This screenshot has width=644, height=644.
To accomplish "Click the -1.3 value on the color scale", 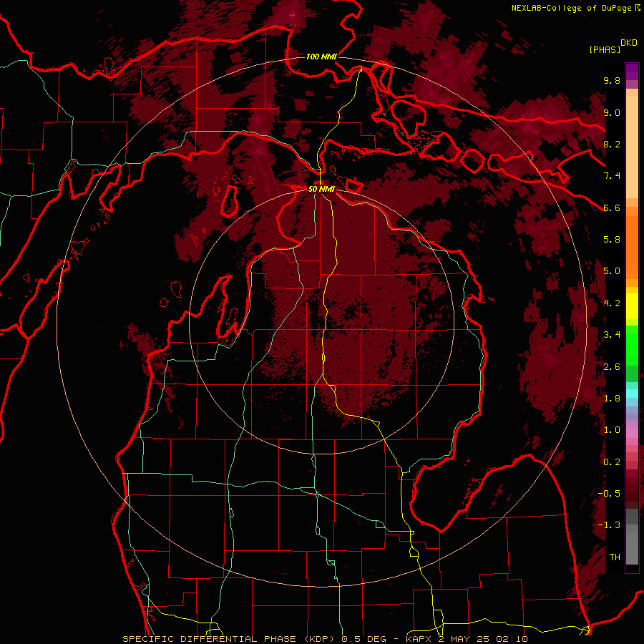I will [609, 525].
